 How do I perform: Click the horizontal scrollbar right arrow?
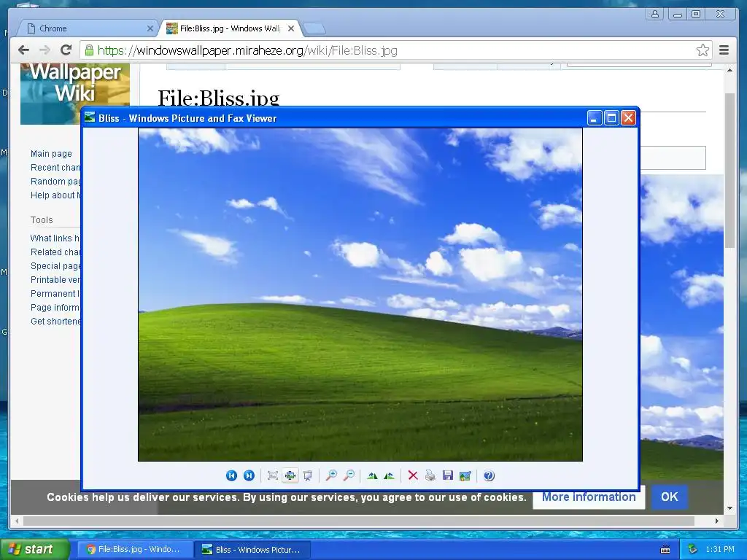717,521
